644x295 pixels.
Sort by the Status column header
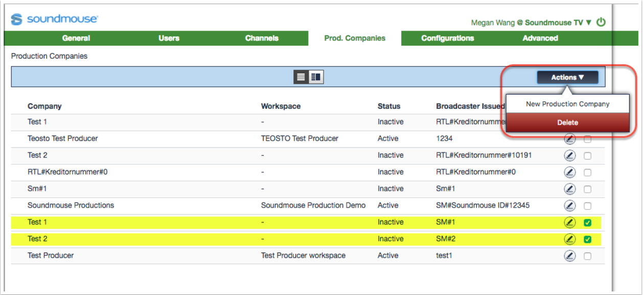coord(389,106)
